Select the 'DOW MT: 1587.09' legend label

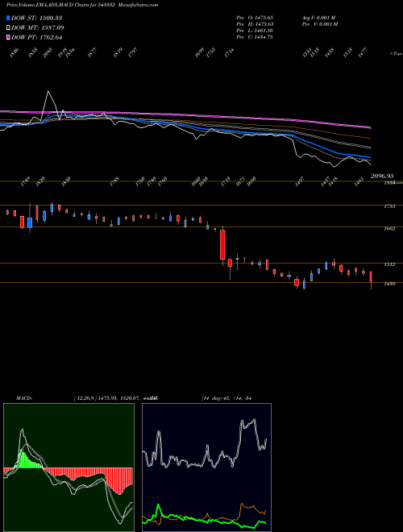coord(38,27)
